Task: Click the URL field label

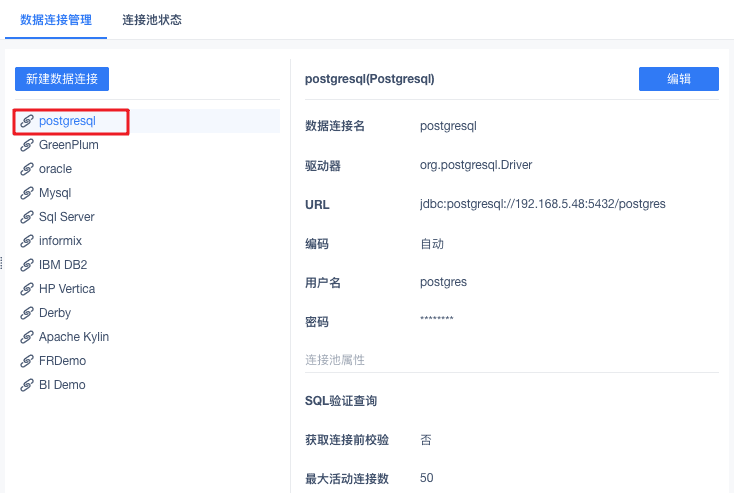Action: click(x=317, y=205)
